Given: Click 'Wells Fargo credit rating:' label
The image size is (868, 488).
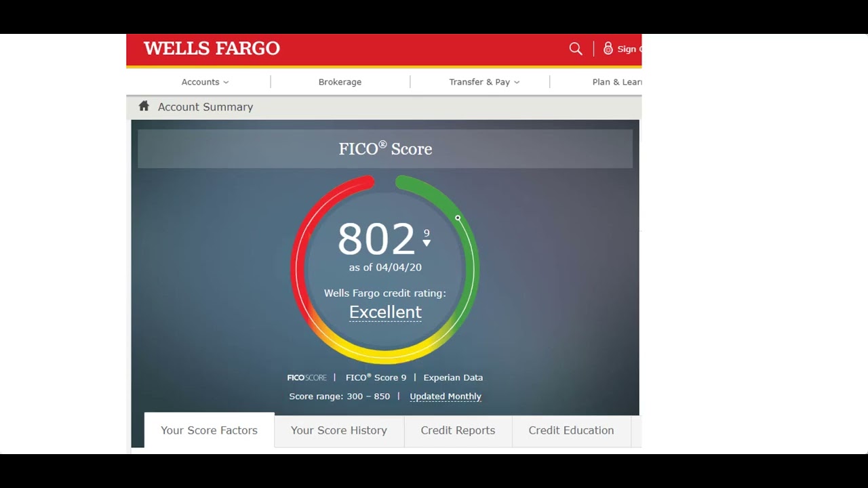Looking at the screenshot, I should tap(385, 293).
